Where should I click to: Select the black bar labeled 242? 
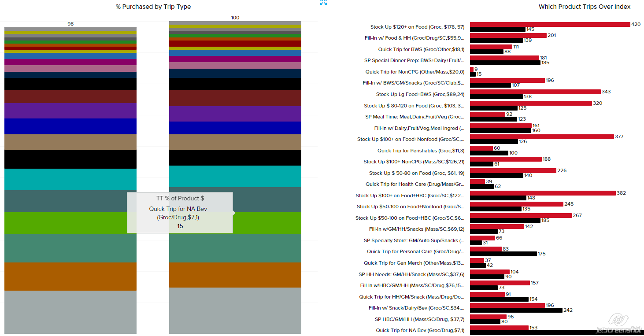click(x=516, y=310)
